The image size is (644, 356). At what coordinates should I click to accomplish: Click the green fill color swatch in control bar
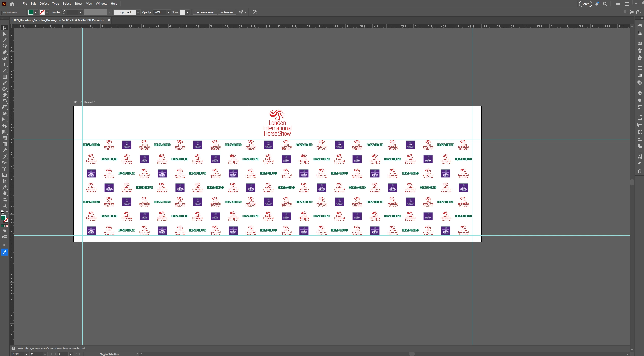click(x=31, y=12)
